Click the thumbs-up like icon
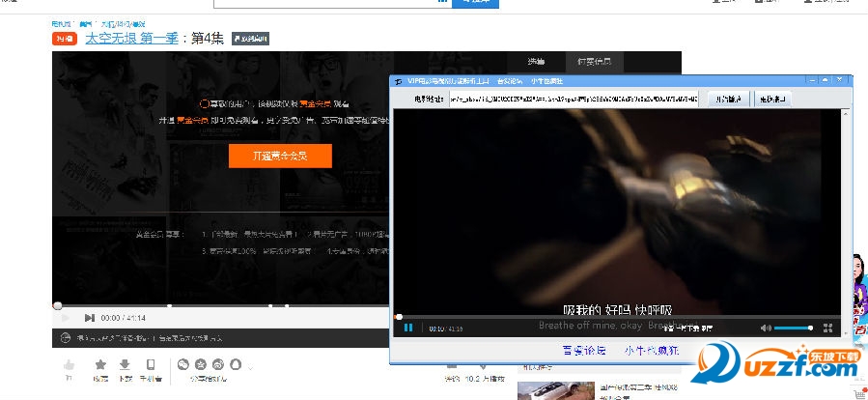Image resolution: width=868 pixels, height=400 pixels. click(70, 364)
